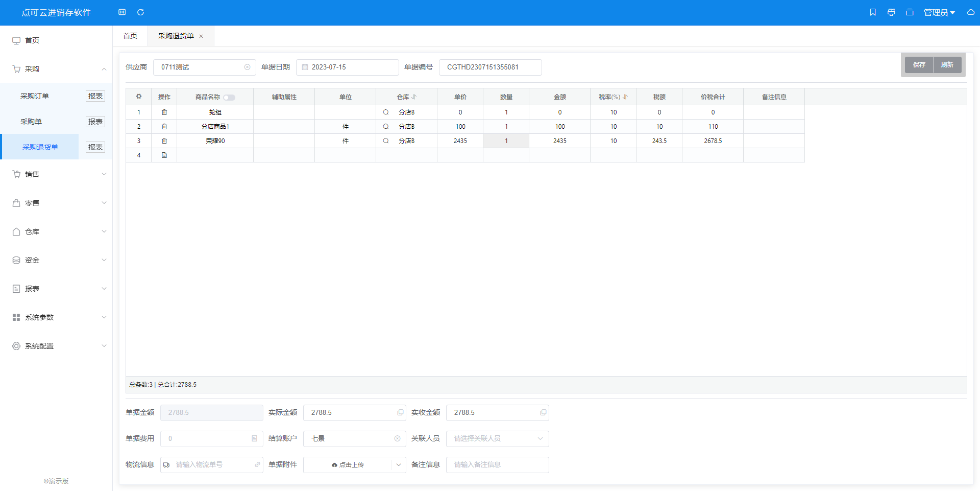
Task: Expand the 零售 sidebar menu
Action: point(56,203)
